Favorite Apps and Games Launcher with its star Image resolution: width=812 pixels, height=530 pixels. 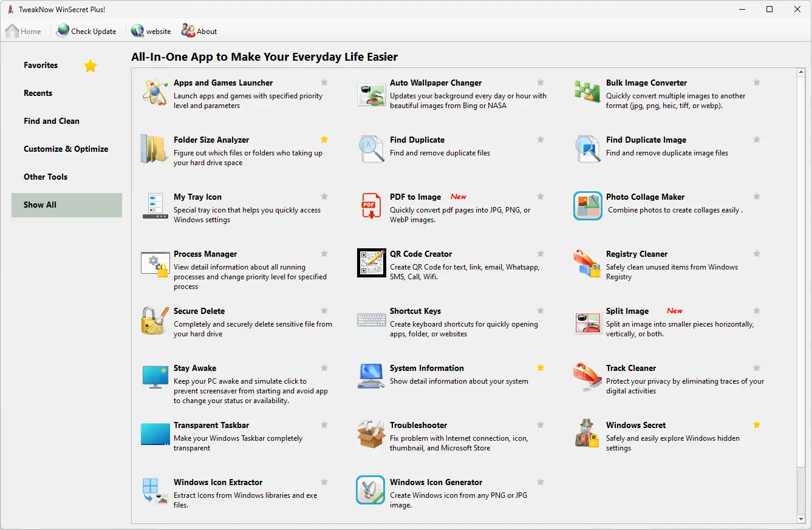point(324,83)
